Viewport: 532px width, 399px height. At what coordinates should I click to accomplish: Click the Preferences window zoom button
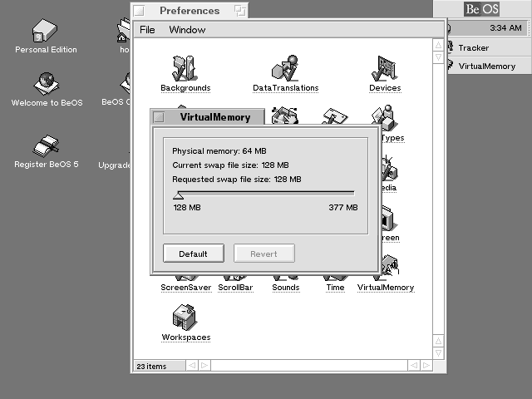(x=240, y=11)
